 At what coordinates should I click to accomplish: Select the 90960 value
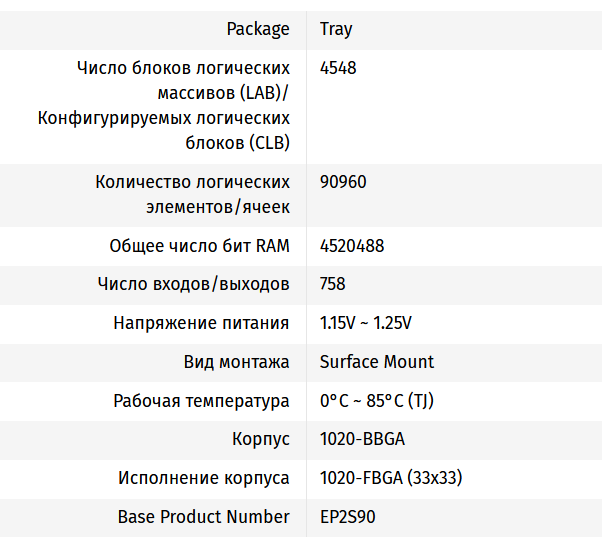tap(343, 182)
